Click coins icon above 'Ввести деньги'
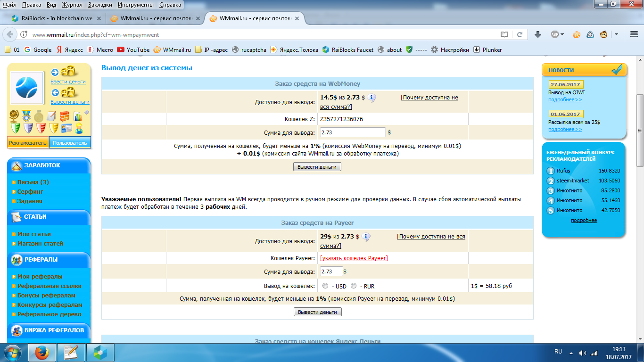This screenshot has height=362, width=644. 68,71
